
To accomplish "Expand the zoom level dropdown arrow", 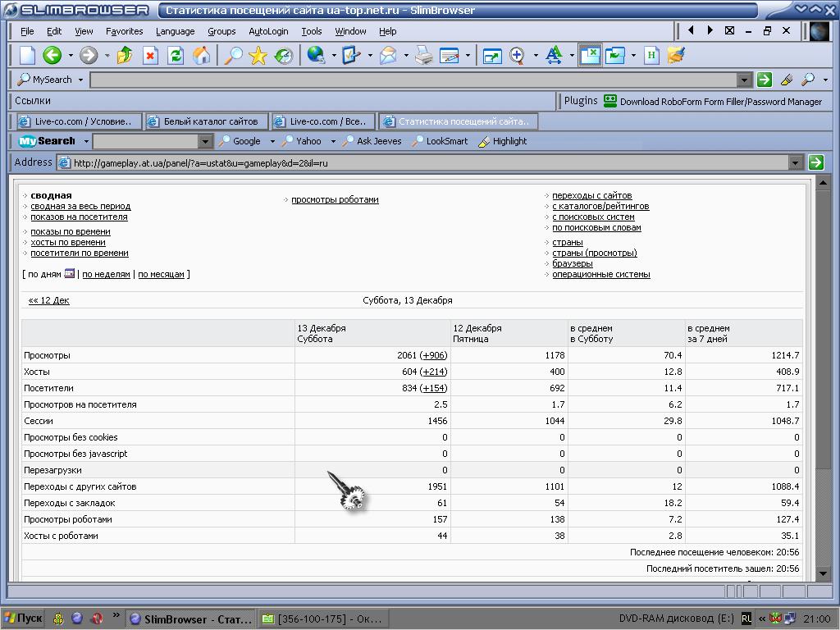I will coord(536,56).
